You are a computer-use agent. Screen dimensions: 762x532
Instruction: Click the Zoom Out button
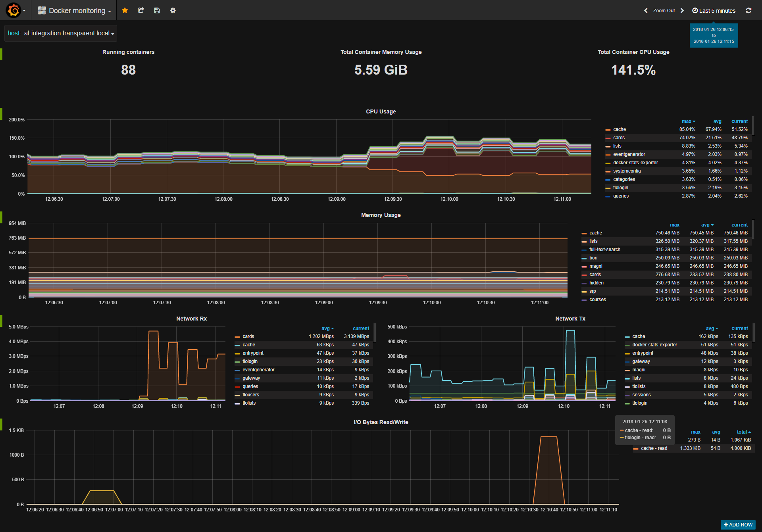664,11
